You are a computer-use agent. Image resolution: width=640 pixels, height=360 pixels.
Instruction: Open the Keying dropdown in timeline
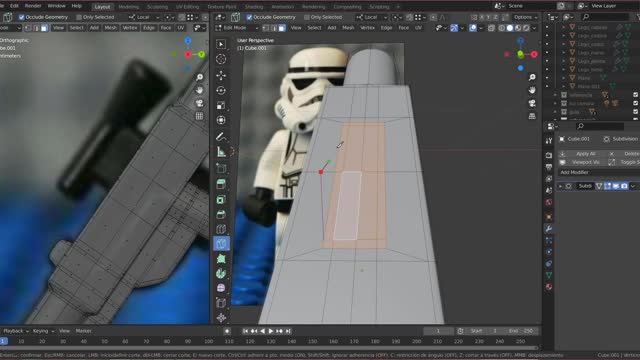43,331
